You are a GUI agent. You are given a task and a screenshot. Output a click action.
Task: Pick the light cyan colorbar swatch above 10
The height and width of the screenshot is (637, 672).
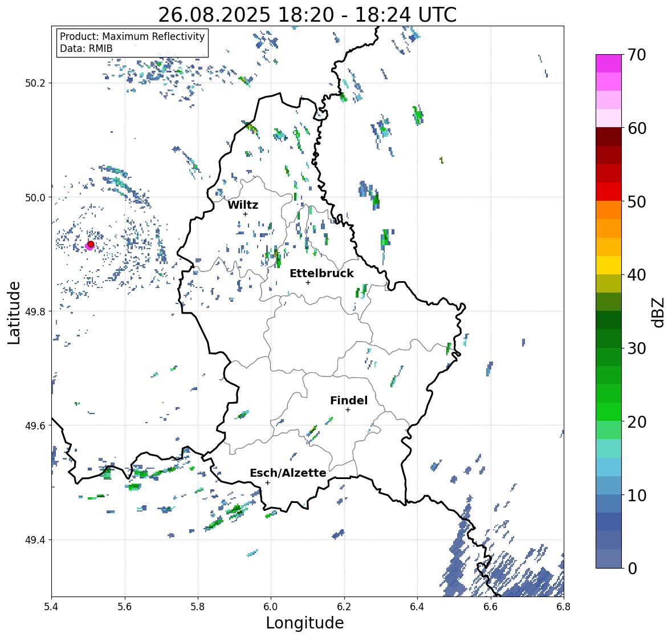click(x=609, y=467)
